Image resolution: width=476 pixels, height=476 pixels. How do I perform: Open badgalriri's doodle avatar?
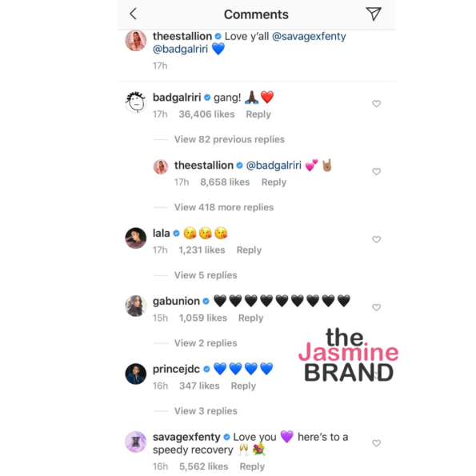coord(136,102)
